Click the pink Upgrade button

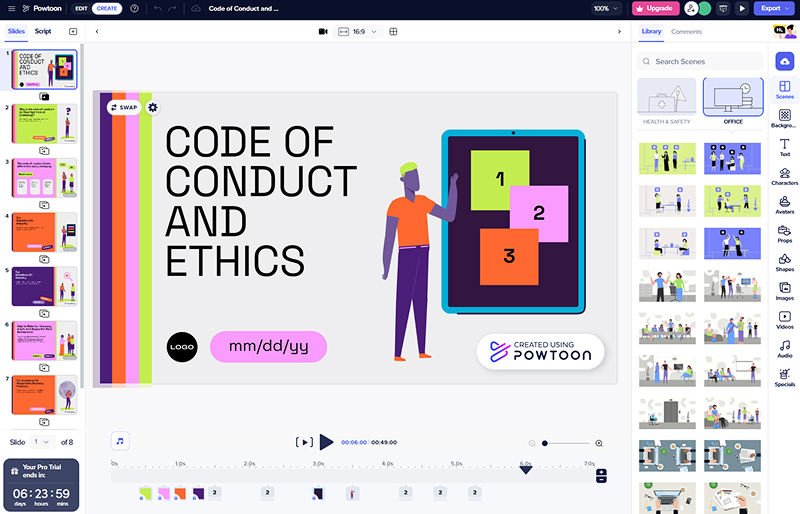[x=655, y=8]
